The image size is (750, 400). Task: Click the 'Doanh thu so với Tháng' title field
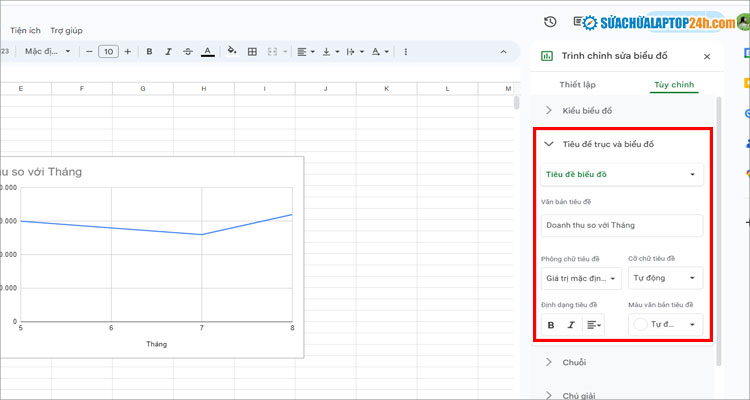coord(619,225)
